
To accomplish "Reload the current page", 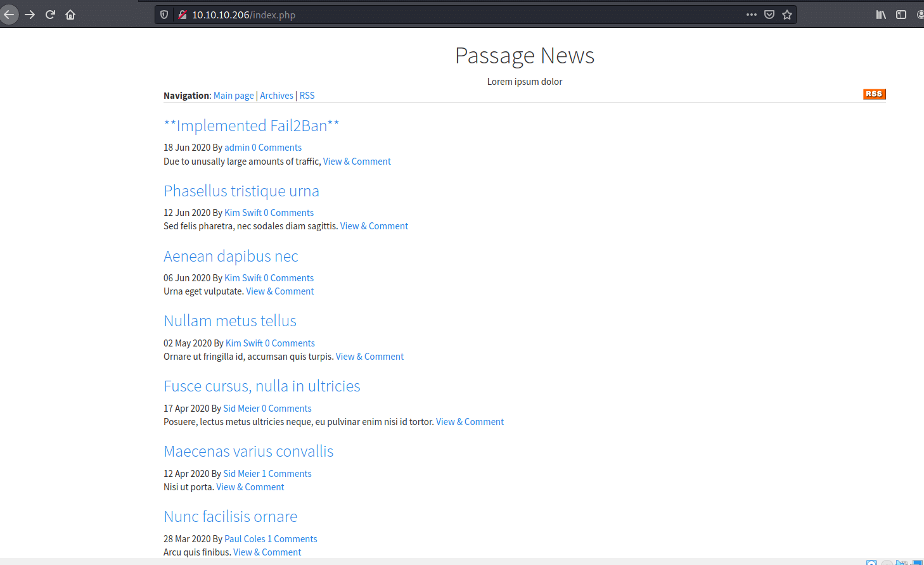I will click(50, 15).
